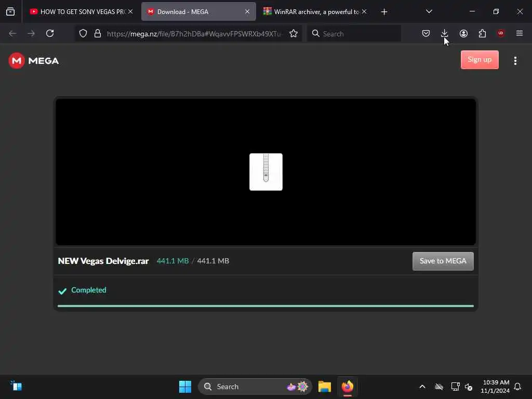
Task: Open File Explorer from taskbar
Action: [x=324, y=387]
